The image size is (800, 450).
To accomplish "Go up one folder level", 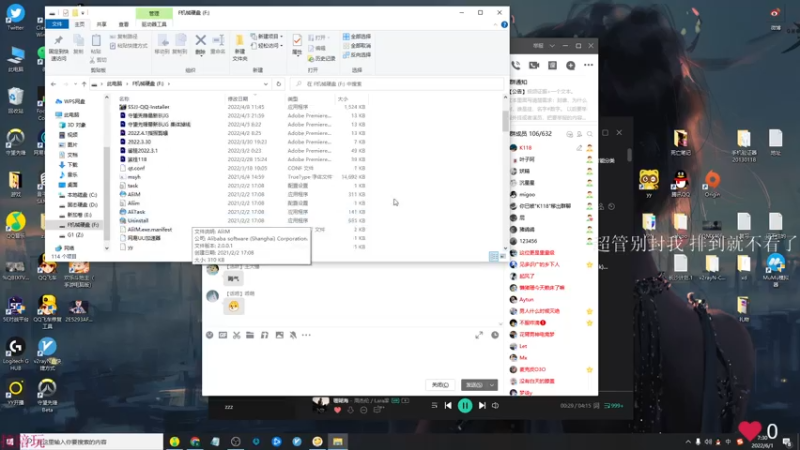I will coord(84,84).
